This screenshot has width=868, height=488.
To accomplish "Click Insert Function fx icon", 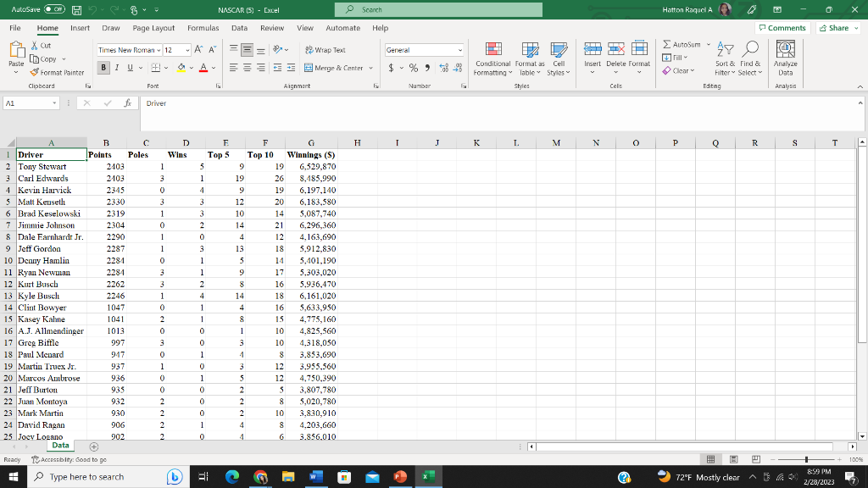I will tap(127, 103).
